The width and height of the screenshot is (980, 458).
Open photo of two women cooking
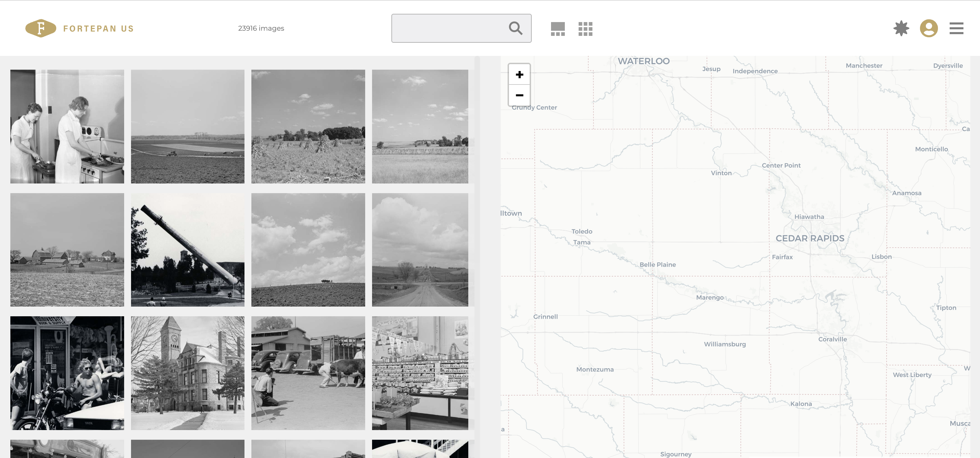pos(67,126)
